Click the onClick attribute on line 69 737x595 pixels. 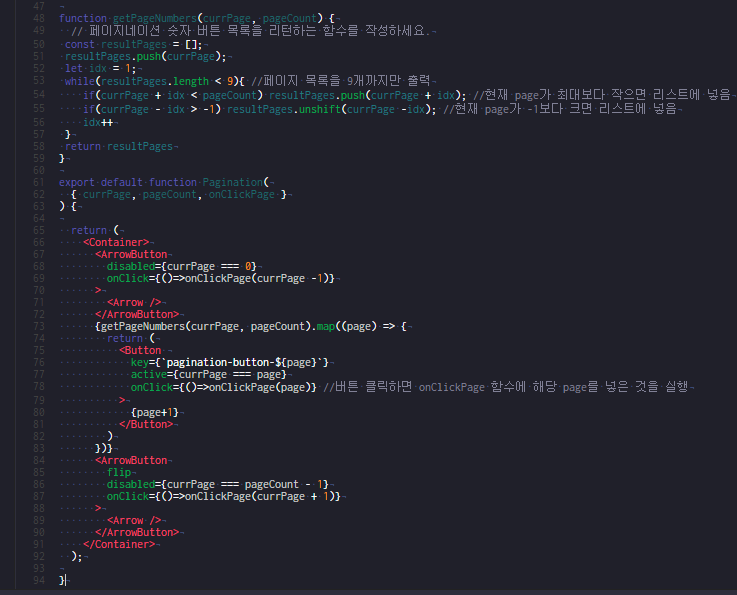(x=128, y=278)
